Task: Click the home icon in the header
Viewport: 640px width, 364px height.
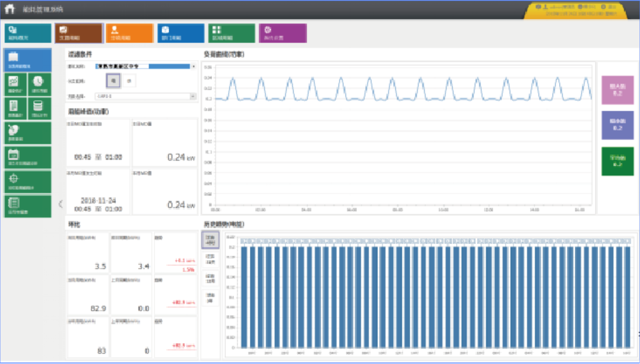Action: tap(9, 9)
